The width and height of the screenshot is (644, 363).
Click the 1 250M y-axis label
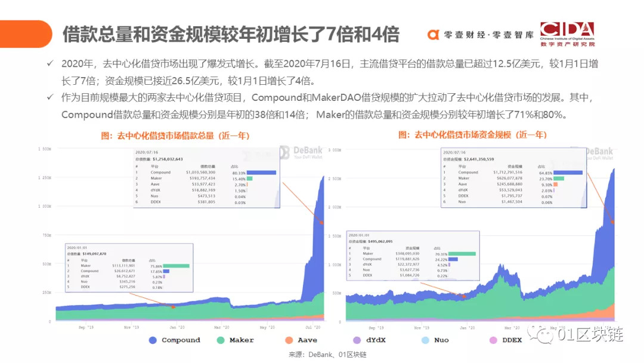click(x=44, y=177)
